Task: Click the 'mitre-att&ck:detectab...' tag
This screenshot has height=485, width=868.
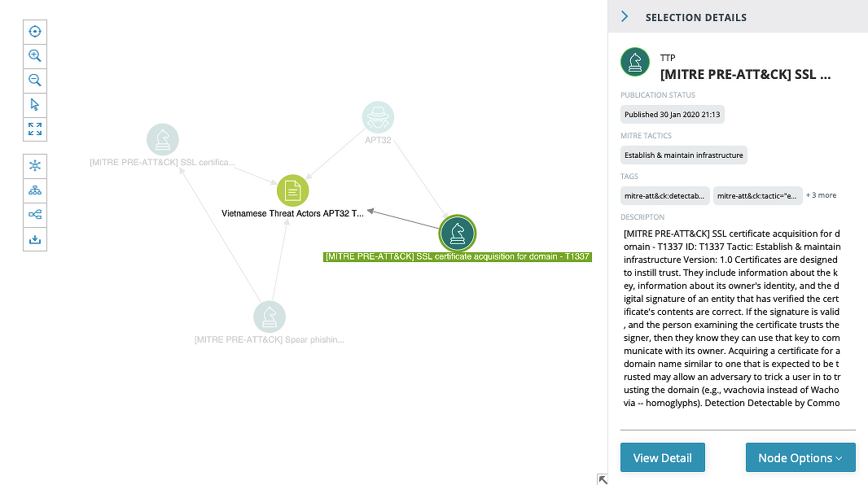Action: pyautogui.click(x=664, y=196)
